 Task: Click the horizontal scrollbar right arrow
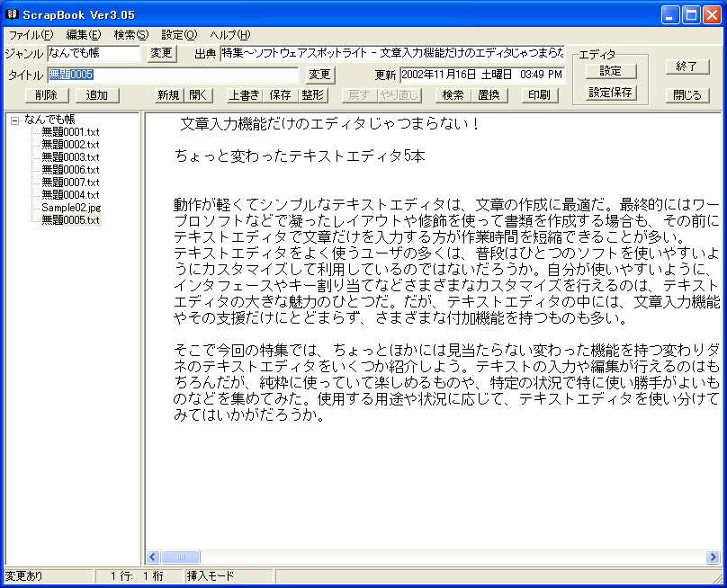coord(713,557)
